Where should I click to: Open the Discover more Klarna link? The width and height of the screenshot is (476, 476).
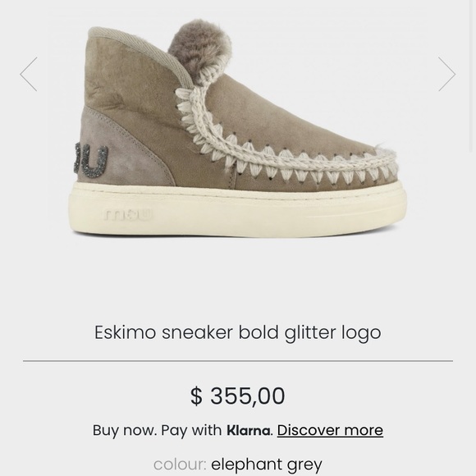(x=330, y=430)
